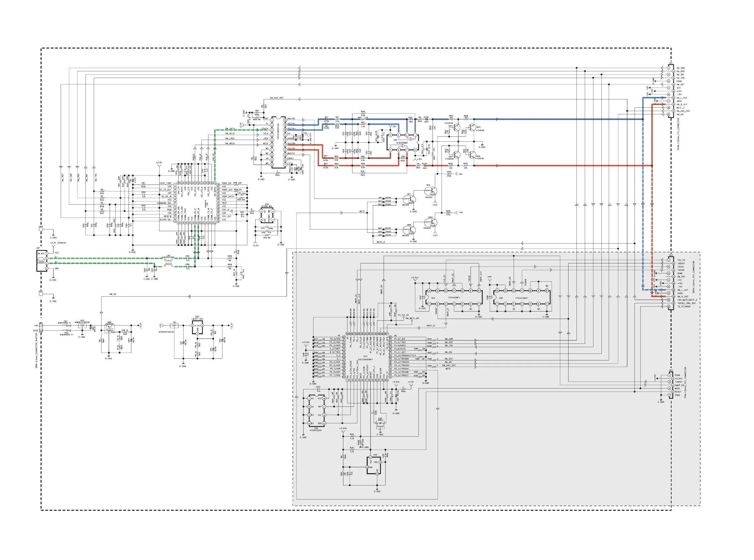754x560 pixels.
Task: Click the LM1117-ADJ regulator symbol
Action: 197,328
